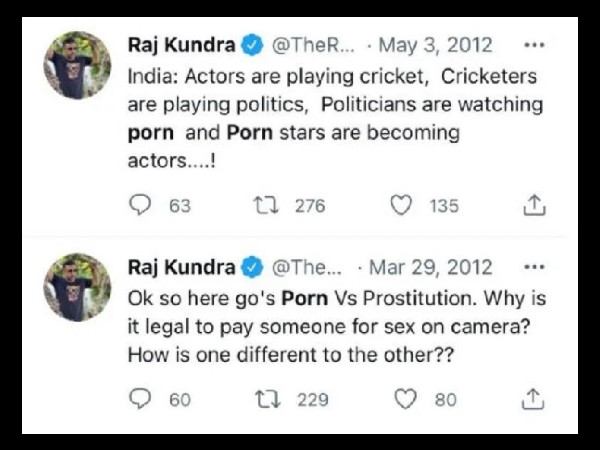Open Raj Kundra's name on the second tweet
Image resolution: width=600 pixels, height=450 pixels.
click(184, 267)
